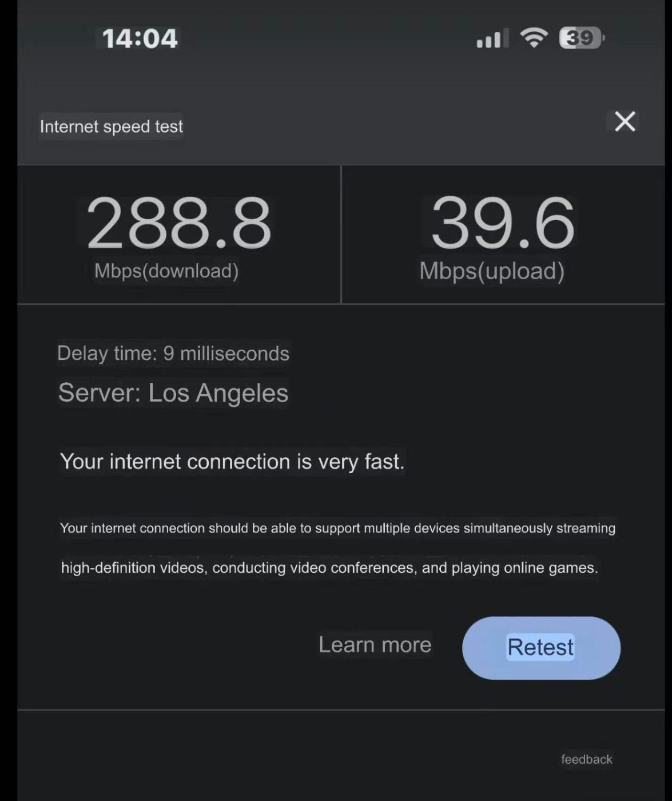672x801 pixels.
Task: Select the Mbps(upload) label
Action: (x=492, y=271)
